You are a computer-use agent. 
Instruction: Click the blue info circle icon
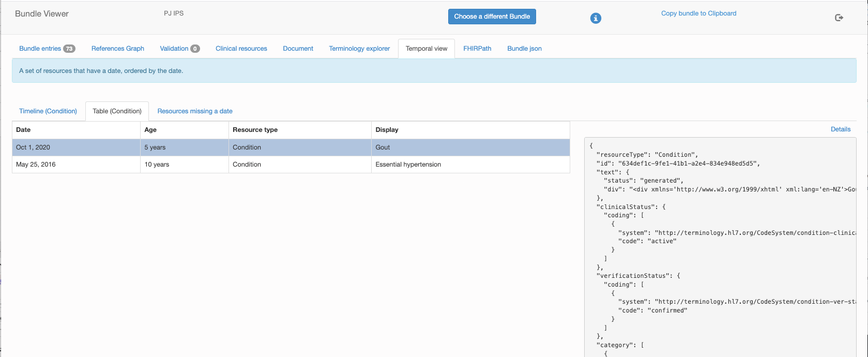pos(596,18)
